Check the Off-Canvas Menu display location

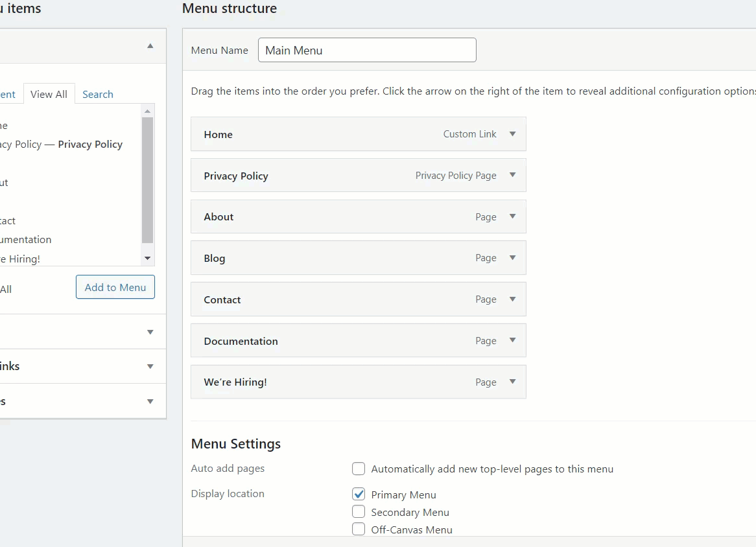[359, 529]
